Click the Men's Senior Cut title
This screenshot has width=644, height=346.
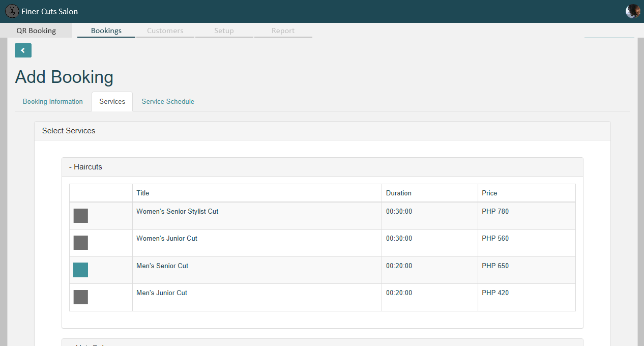click(x=162, y=266)
